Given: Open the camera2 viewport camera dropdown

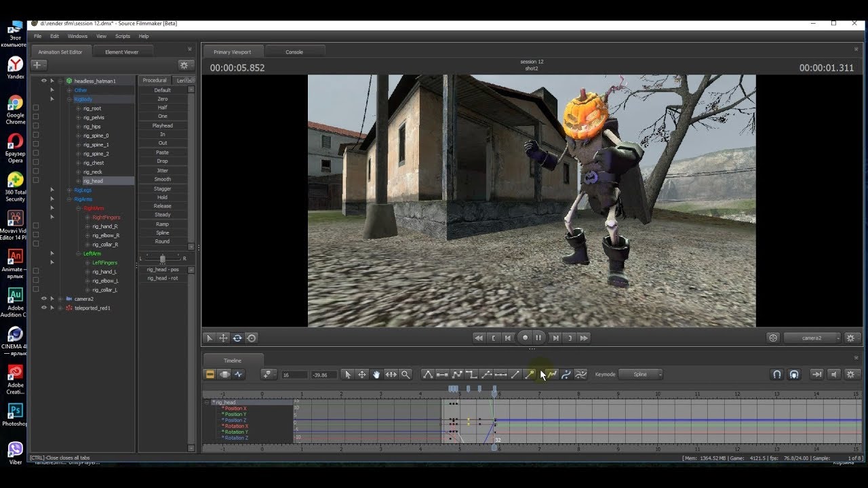Looking at the screenshot, I should 812,338.
